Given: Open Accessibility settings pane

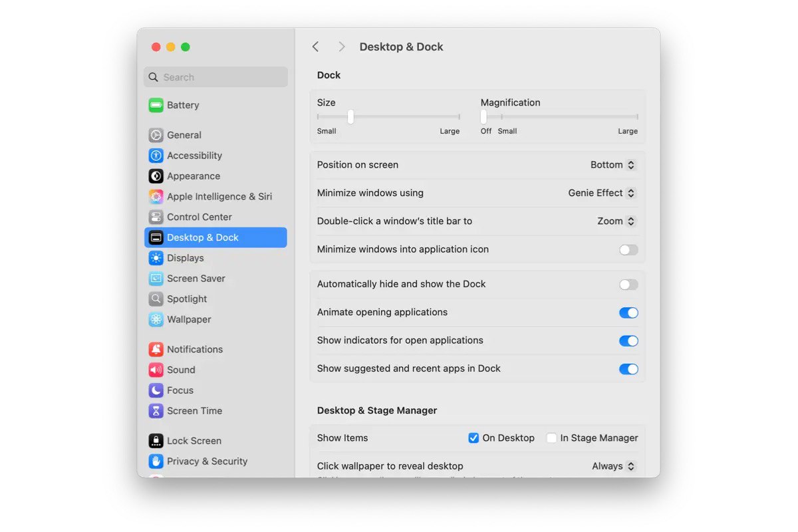Looking at the screenshot, I should (215, 156).
